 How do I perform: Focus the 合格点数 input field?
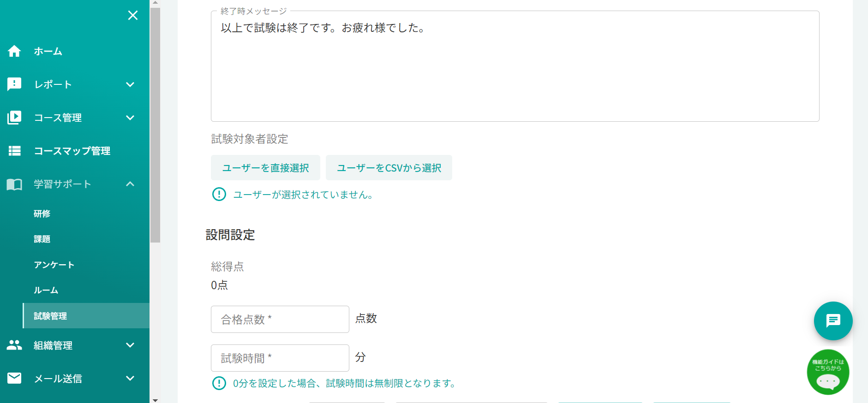tap(280, 319)
